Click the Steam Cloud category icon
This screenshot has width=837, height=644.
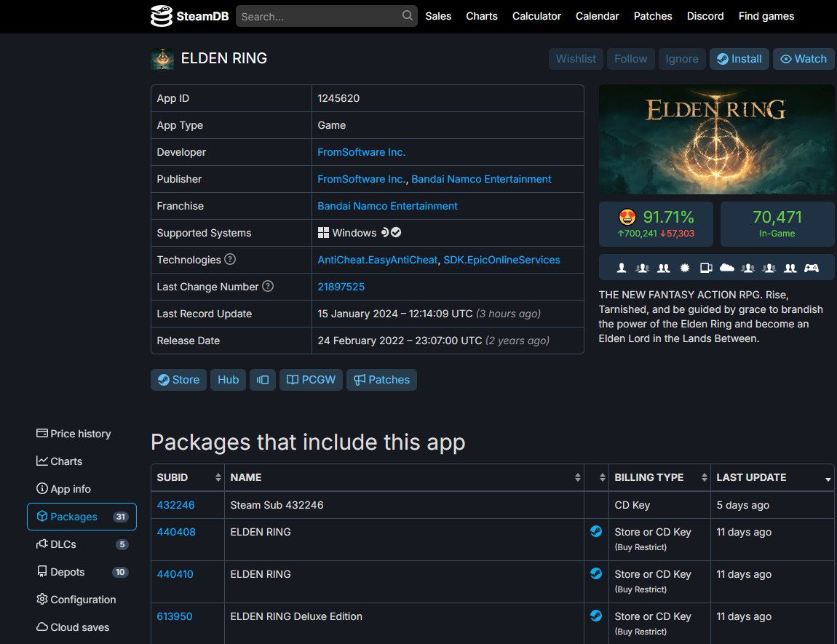727,268
